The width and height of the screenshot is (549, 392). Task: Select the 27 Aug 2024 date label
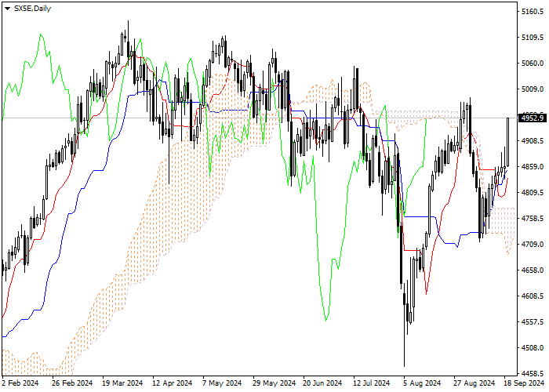pyautogui.click(x=474, y=383)
